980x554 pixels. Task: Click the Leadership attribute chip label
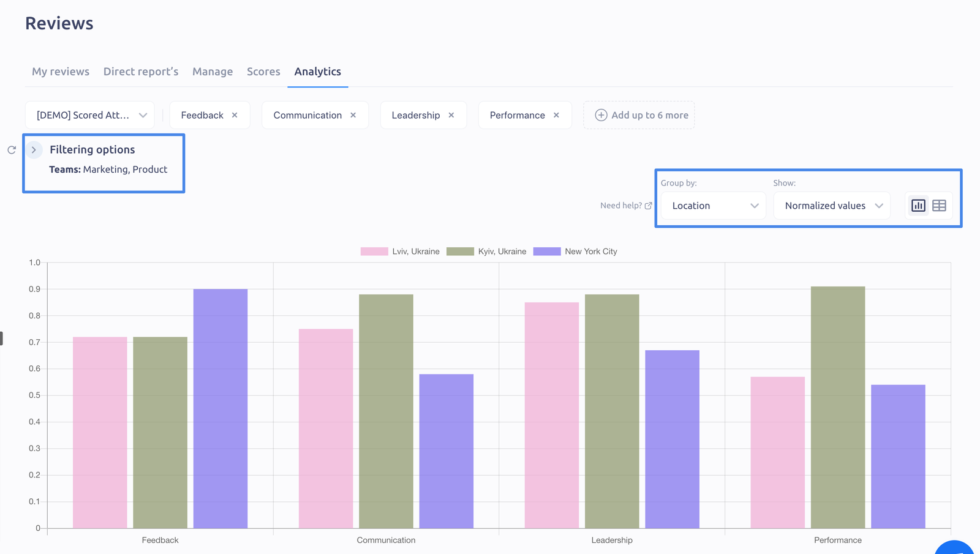416,115
